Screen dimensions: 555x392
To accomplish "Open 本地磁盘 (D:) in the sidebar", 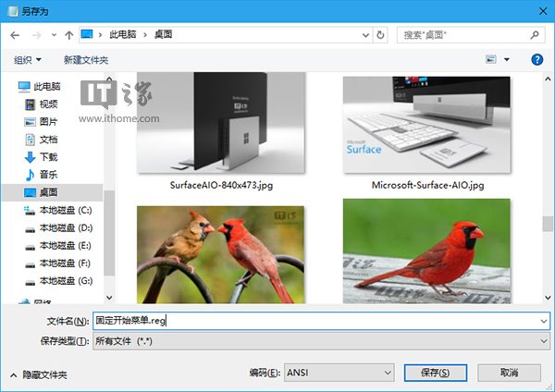I will [x=59, y=227].
